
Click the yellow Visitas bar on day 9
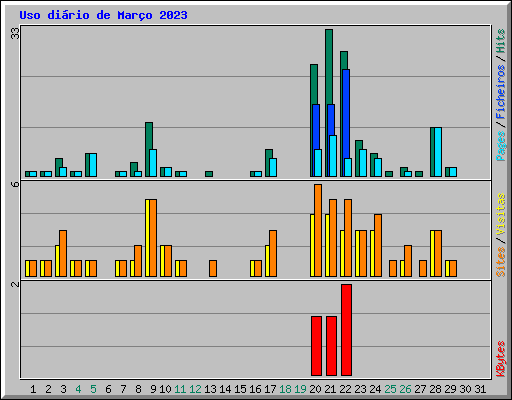pyautogui.click(x=147, y=238)
